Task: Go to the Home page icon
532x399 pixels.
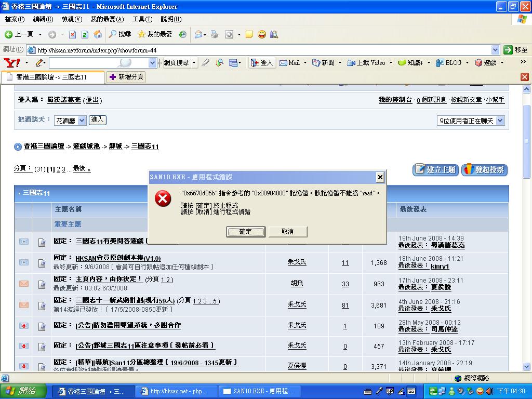Action: 98,34
